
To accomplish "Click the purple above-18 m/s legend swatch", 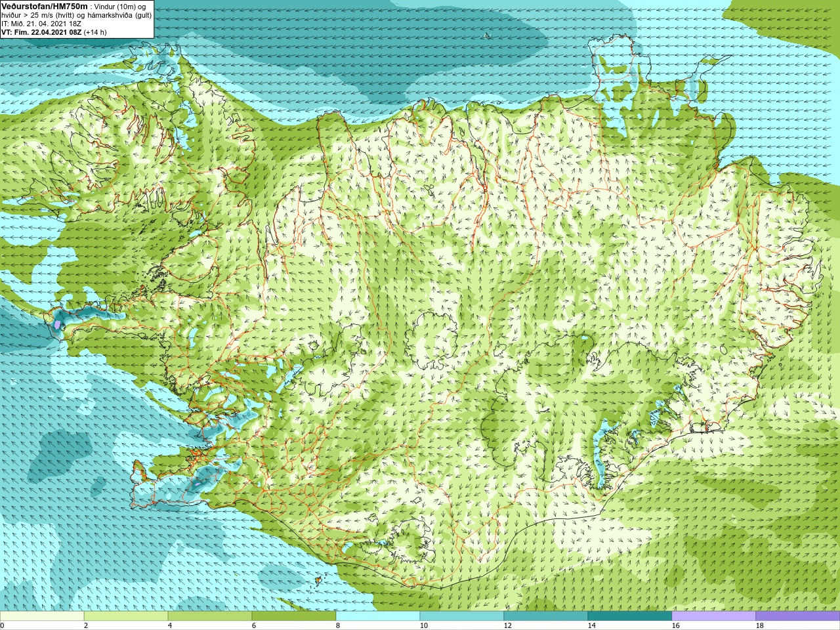I will [798, 616].
